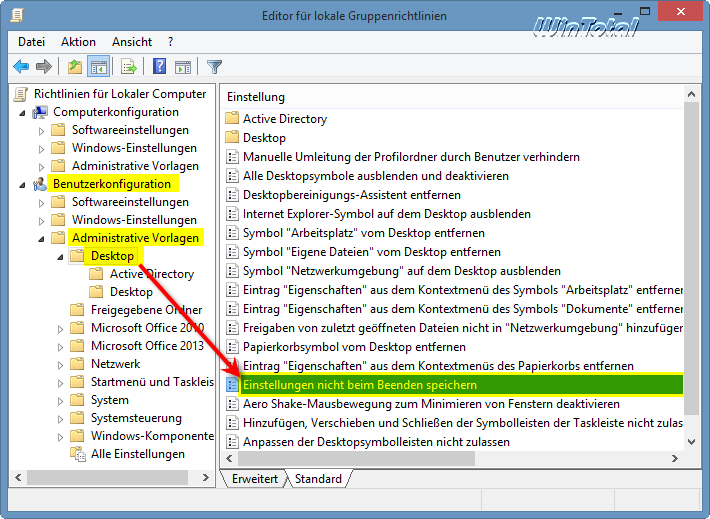The image size is (710, 519).
Task: Click the filter funnel icon
Action: tap(214, 67)
